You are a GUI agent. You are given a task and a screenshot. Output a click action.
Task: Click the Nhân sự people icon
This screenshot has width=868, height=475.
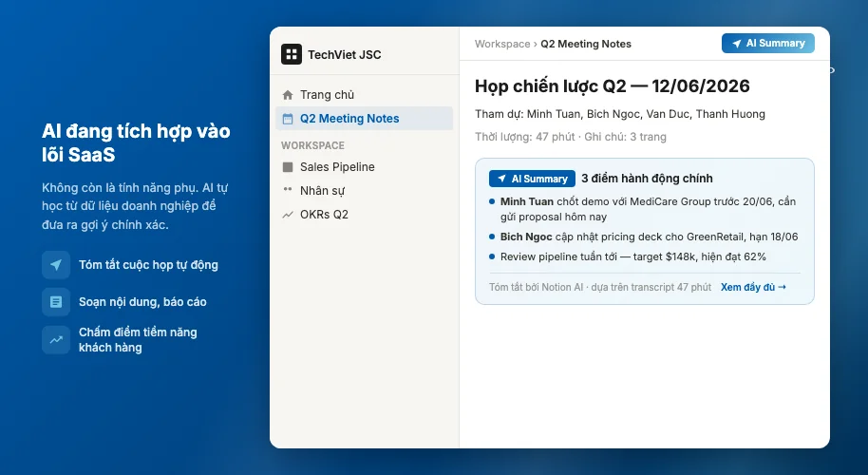[x=288, y=190]
